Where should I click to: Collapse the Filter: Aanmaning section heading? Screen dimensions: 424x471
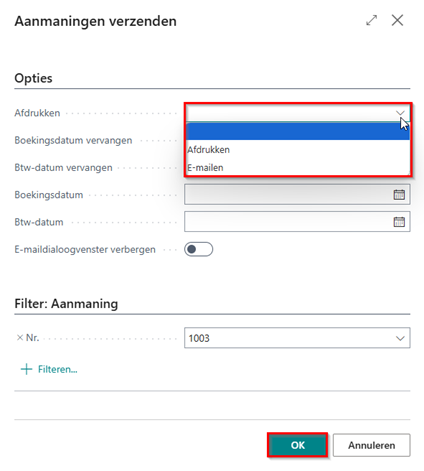(66, 304)
